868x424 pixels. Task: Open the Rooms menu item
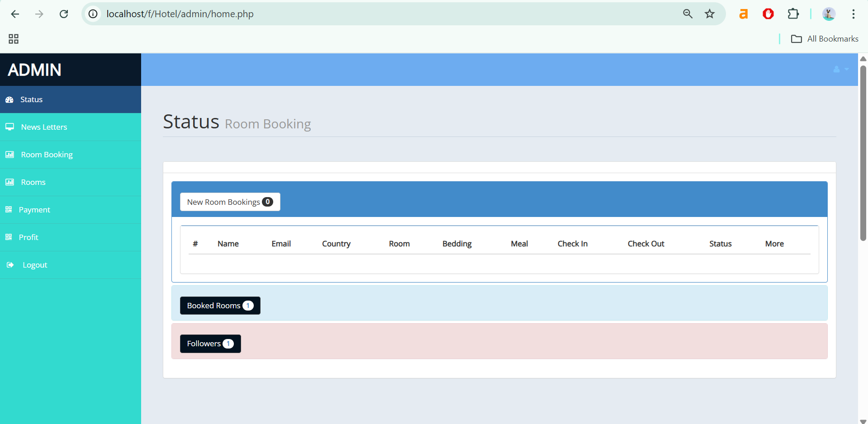[33, 182]
